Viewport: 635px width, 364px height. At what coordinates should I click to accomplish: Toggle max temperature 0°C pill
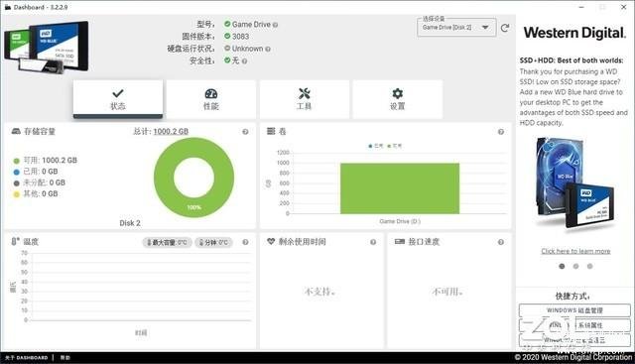point(167,243)
